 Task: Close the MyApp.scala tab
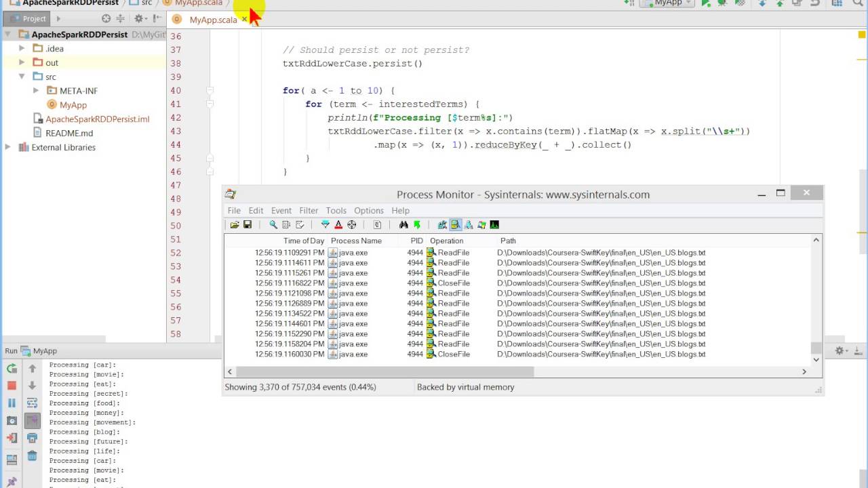point(245,20)
